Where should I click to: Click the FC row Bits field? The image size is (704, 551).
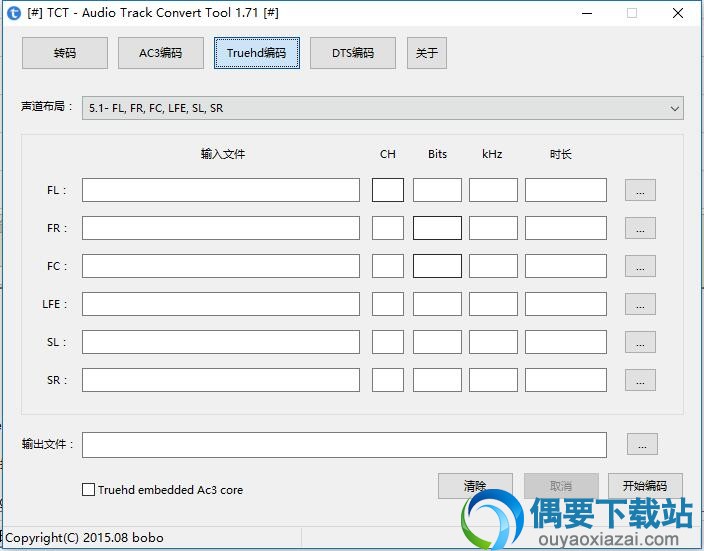pyautogui.click(x=437, y=266)
